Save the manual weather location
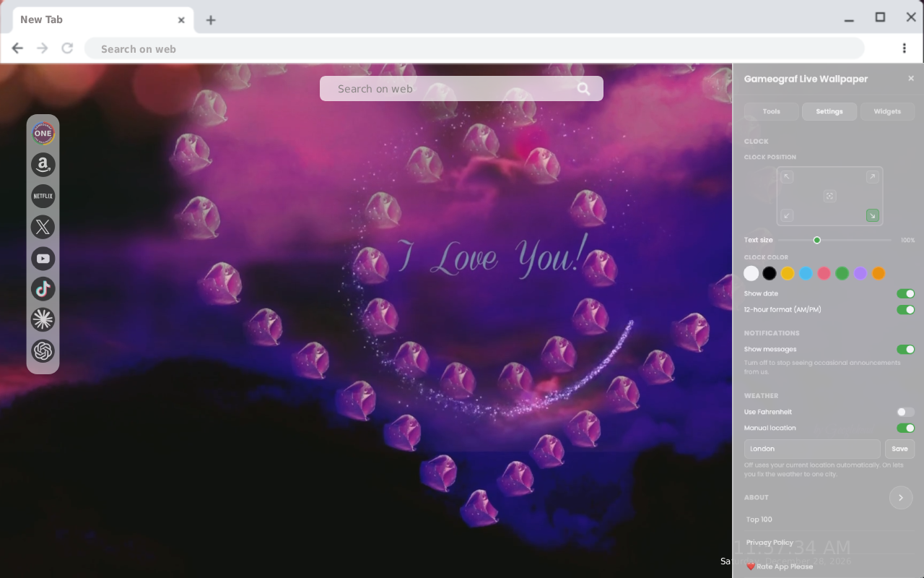Screen dimensions: 924x578 pyautogui.click(x=899, y=449)
